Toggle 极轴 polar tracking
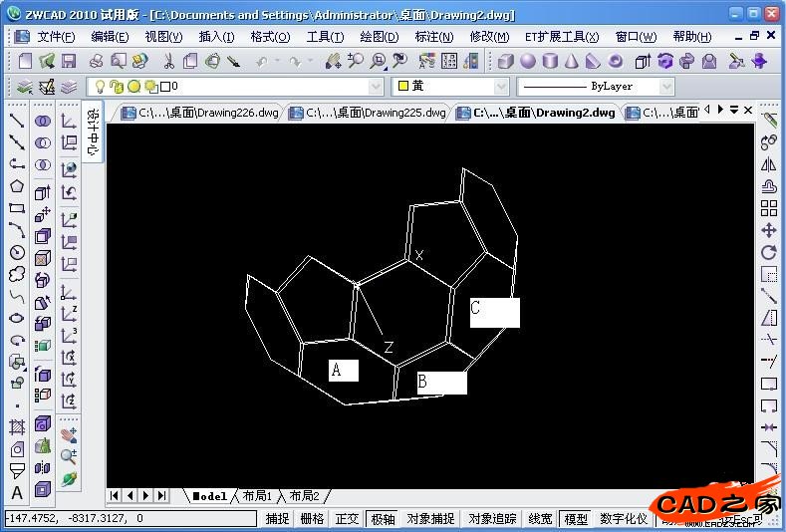 [383, 518]
